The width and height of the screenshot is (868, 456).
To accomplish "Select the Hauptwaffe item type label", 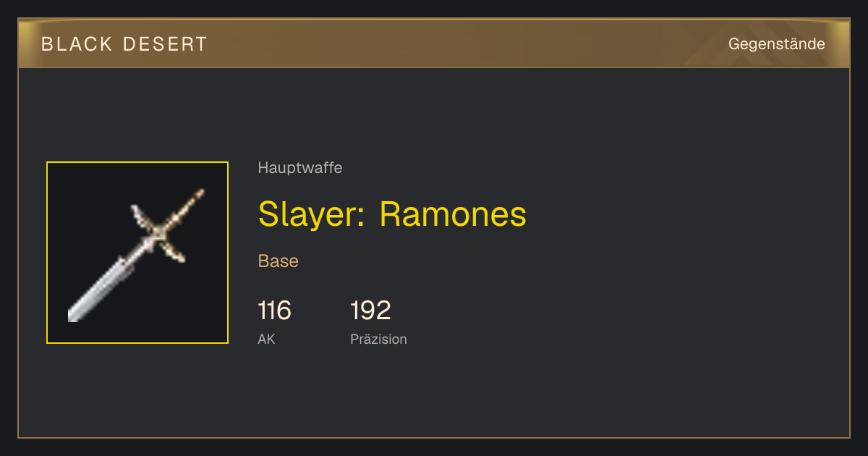I will [x=300, y=168].
